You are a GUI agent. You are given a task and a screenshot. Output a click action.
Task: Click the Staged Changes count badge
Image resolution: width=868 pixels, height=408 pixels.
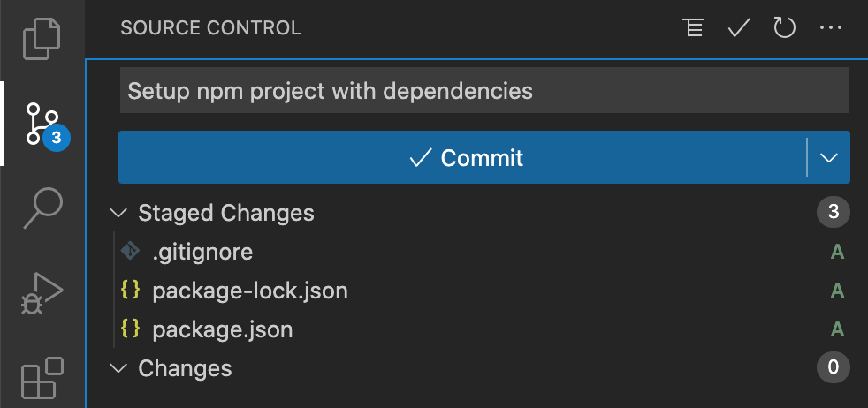tap(834, 212)
